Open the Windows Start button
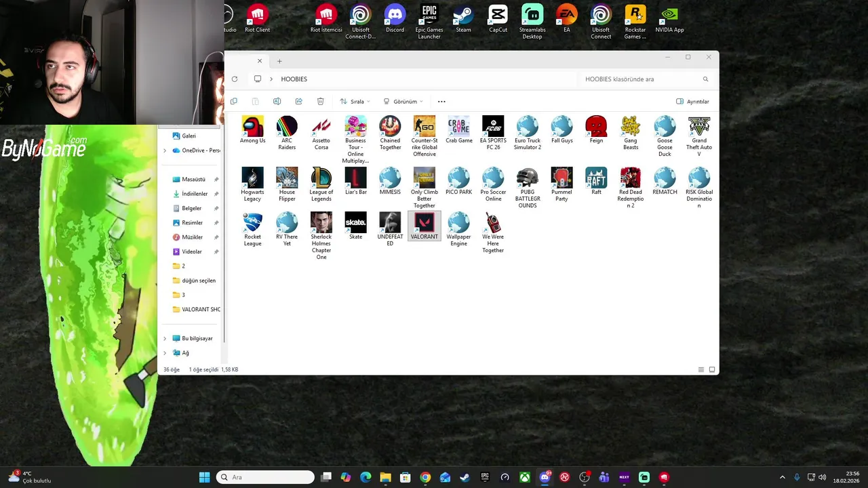The width and height of the screenshot is (868, 488). point(204,477)
